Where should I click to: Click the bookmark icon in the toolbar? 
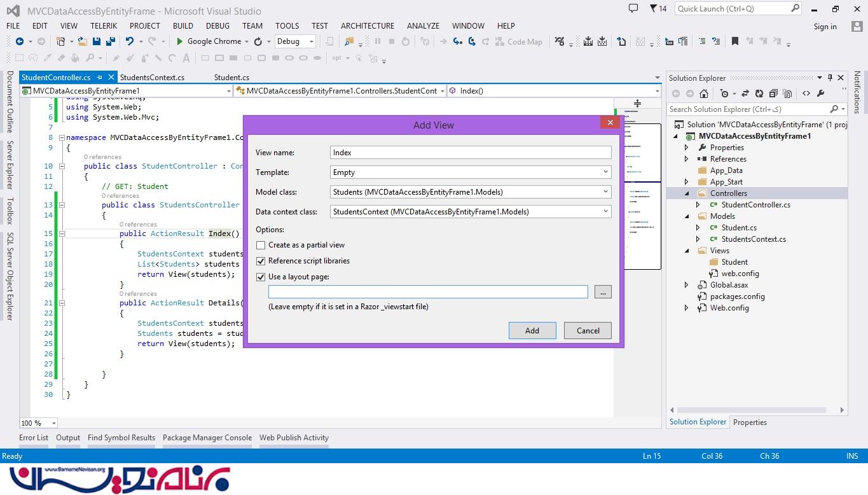[734, 41]
